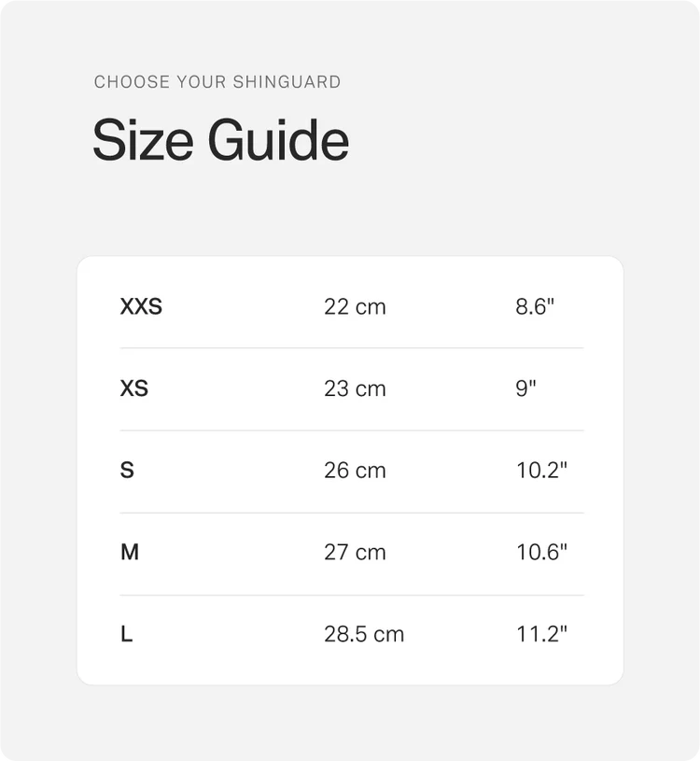The width and height of the screenshot is (700, 761).
Task: Click the 28.5 cm measurement
Action: tap(364, 635)
